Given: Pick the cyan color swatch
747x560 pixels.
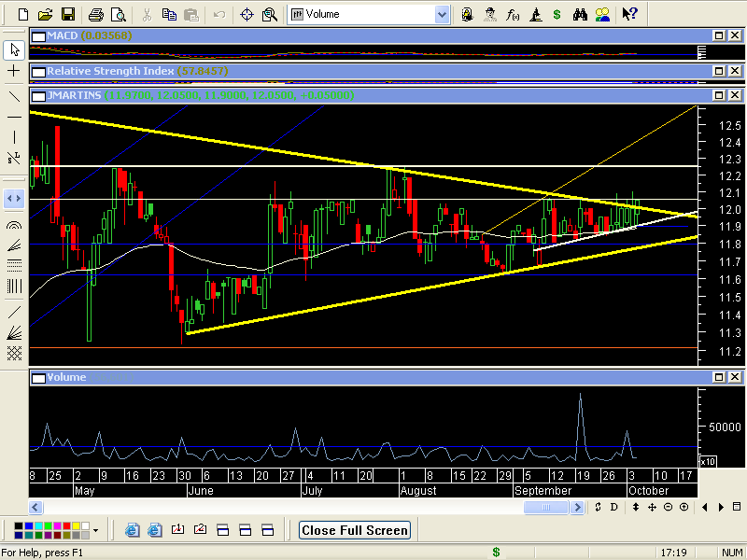Looking at the screenshot, I should coord(38,525).
